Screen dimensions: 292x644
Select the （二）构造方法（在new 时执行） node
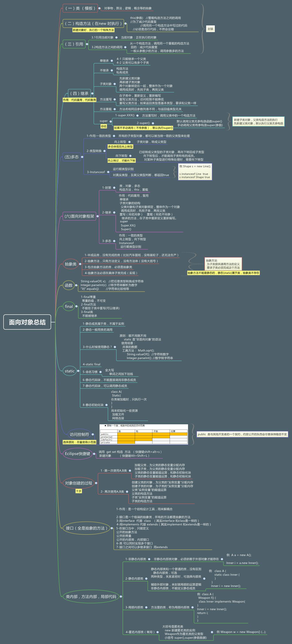click(93, 23)
